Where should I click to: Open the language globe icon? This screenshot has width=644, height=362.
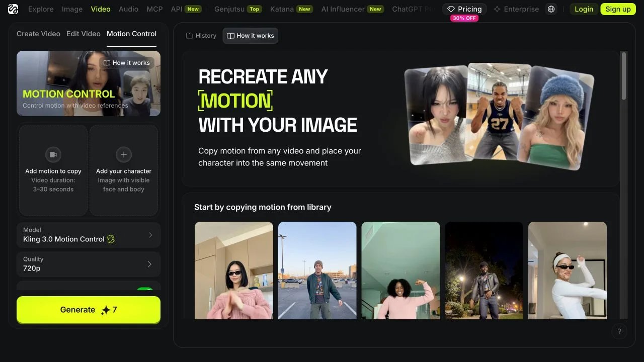point(551,9)
